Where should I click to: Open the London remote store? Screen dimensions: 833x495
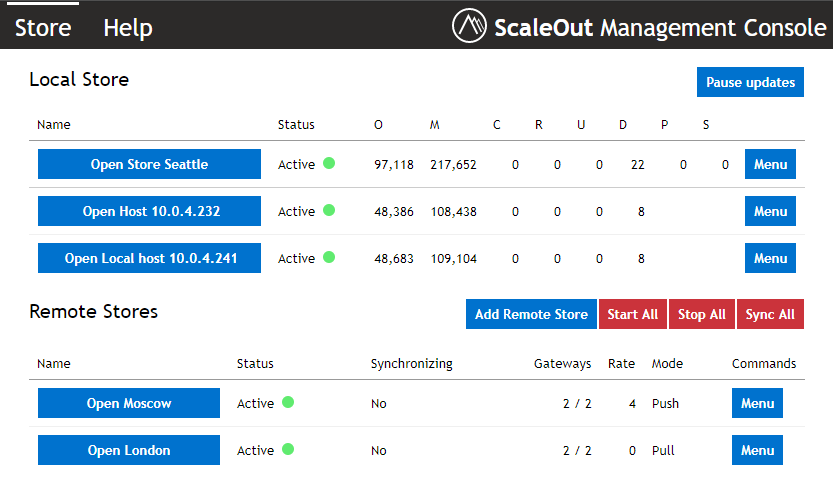(x=129, y=450)
